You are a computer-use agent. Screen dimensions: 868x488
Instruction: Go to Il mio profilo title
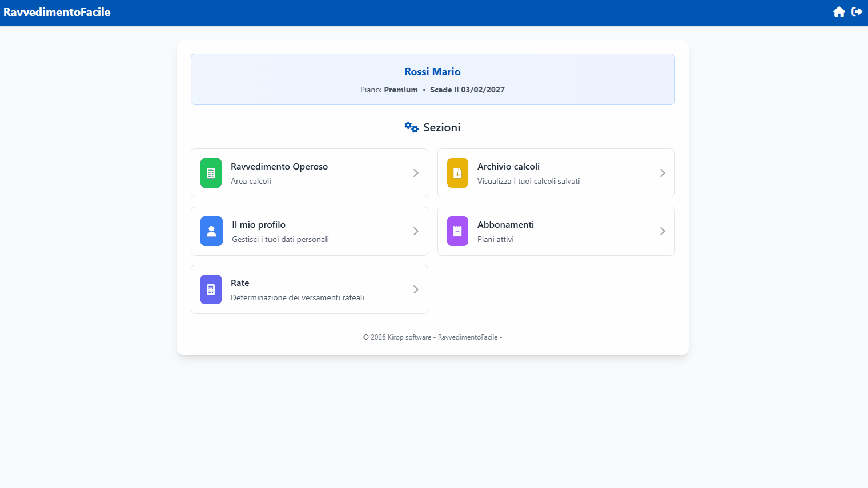click(259, 225)
